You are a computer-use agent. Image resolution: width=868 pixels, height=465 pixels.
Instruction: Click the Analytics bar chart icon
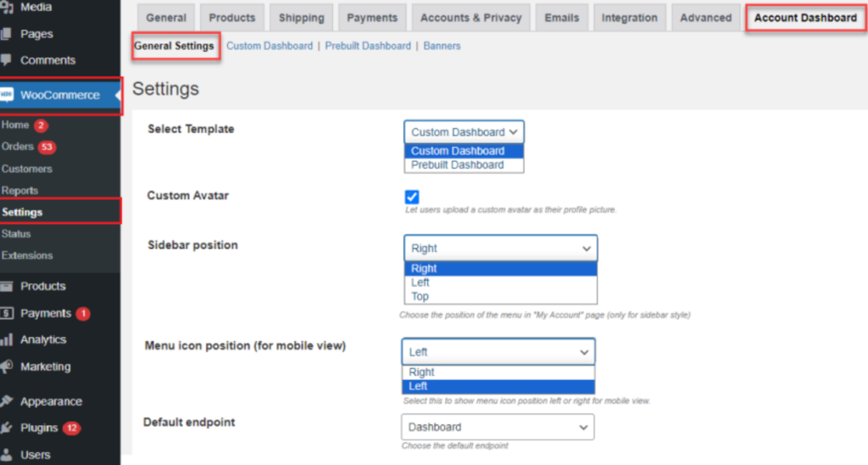(7, 339)
